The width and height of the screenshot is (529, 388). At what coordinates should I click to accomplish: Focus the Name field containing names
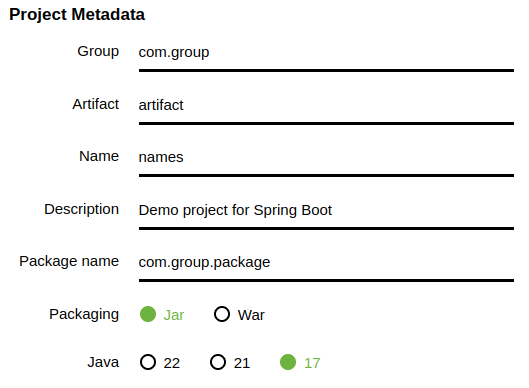pos(326,158)
